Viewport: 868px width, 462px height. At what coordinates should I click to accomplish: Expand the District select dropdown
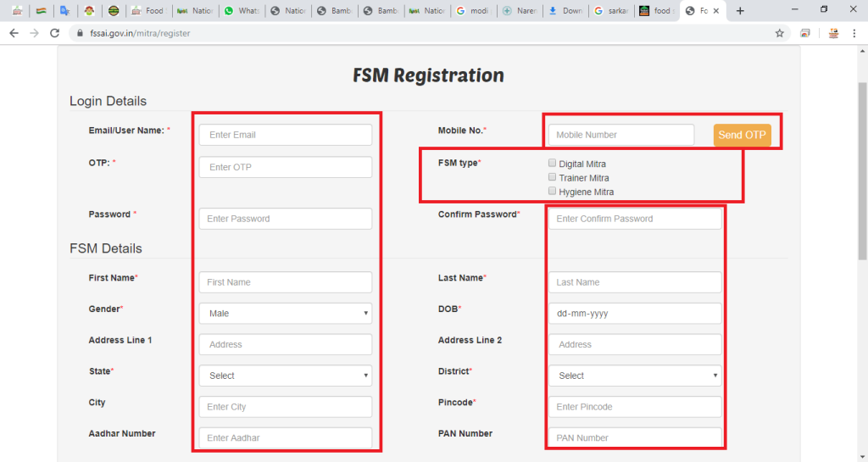[635, 376]
